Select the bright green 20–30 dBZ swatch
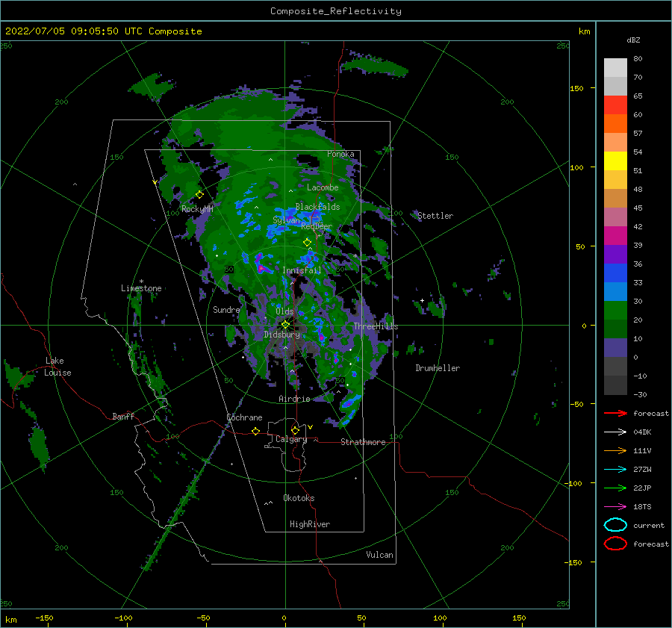 point(615,310)
